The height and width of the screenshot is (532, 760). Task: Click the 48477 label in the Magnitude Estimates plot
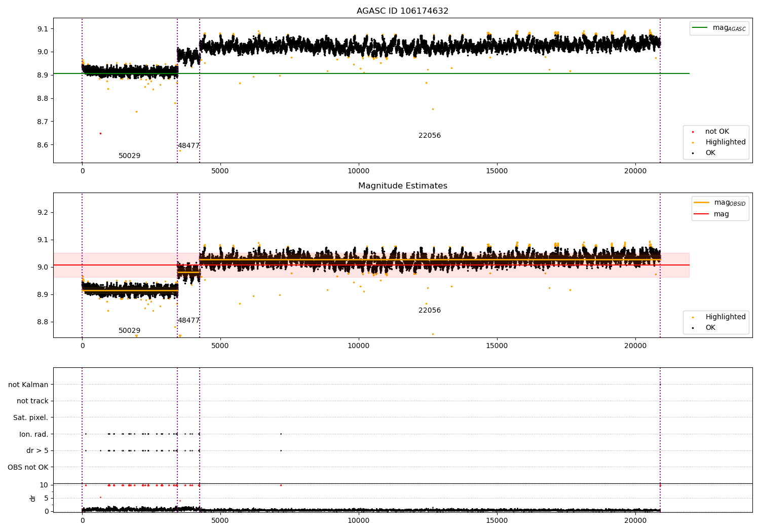pos(188,321)
